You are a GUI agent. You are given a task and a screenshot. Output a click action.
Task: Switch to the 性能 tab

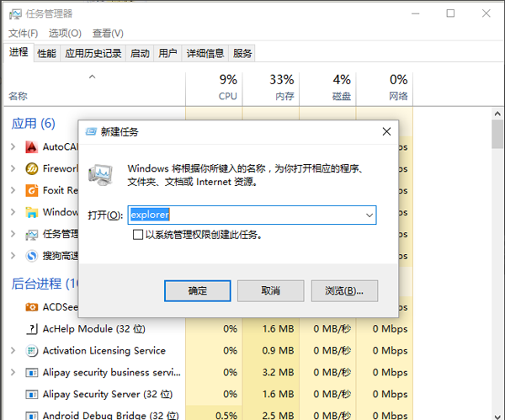pos(47,53)
